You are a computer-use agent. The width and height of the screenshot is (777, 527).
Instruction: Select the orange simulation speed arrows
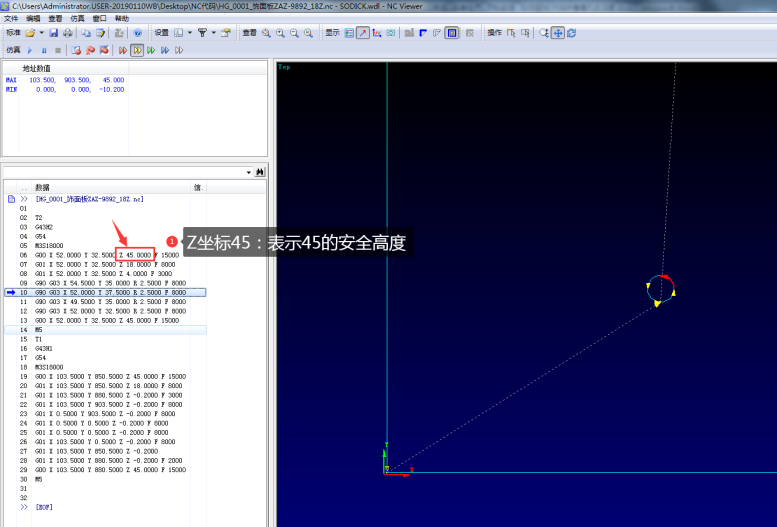coord(123,50)
